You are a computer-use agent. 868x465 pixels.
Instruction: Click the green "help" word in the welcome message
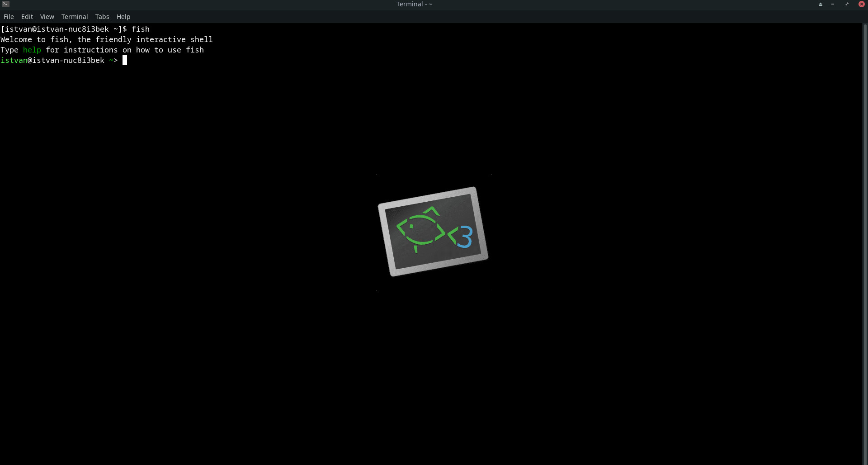[32, 50]
